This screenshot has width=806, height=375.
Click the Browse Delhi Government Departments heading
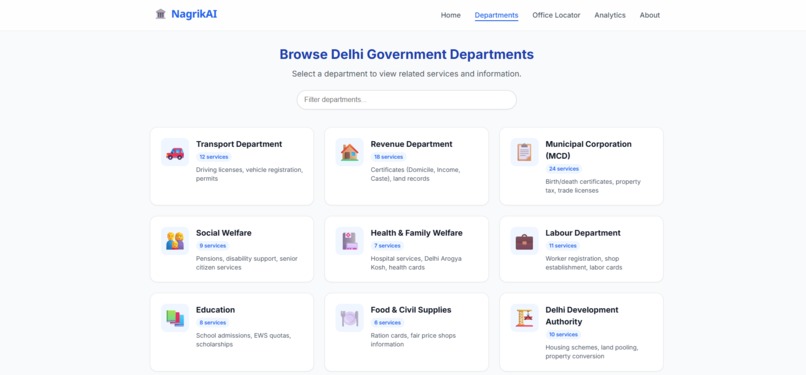pos(407,54)
